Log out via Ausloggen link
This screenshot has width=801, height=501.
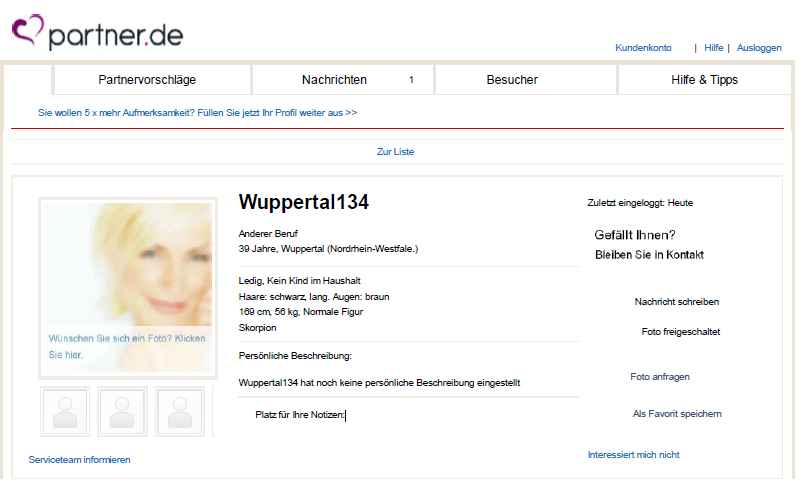click(x=759, y=47)
